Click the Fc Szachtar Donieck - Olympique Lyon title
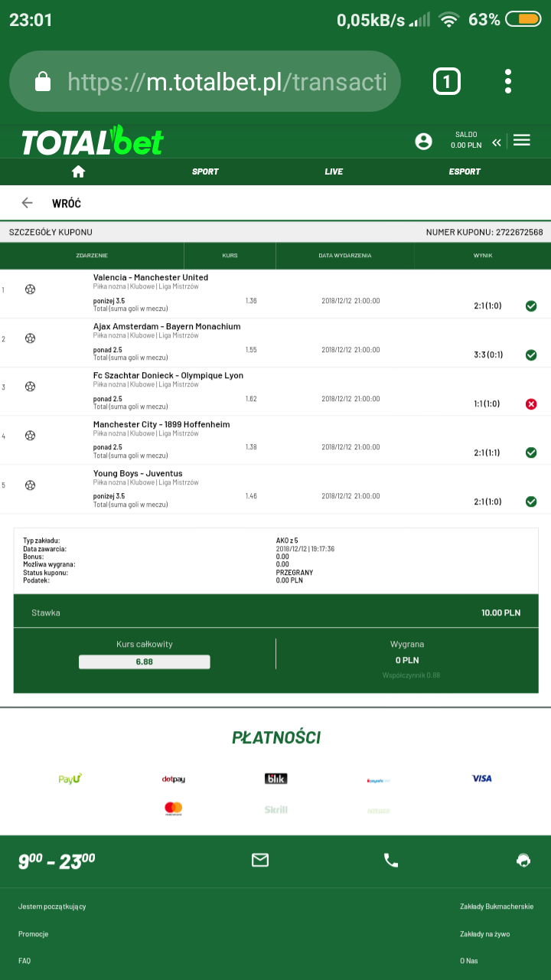 [168, 376]
